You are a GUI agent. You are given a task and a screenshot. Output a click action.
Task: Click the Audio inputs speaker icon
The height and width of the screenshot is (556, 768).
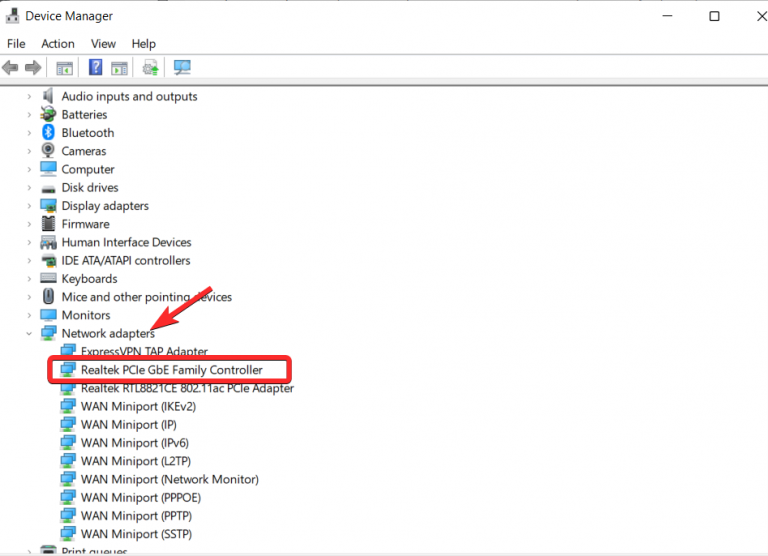coord(48,96)
